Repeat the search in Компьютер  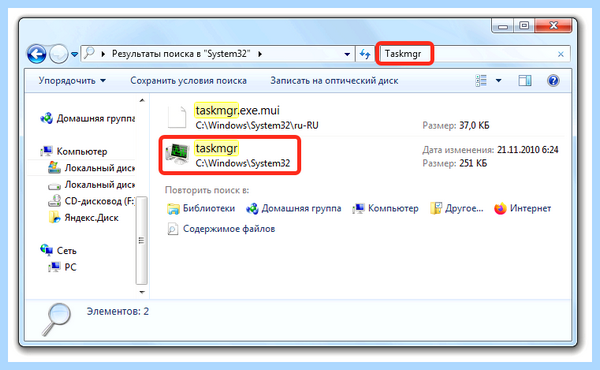pyautogui.click(x=385, y=208)
